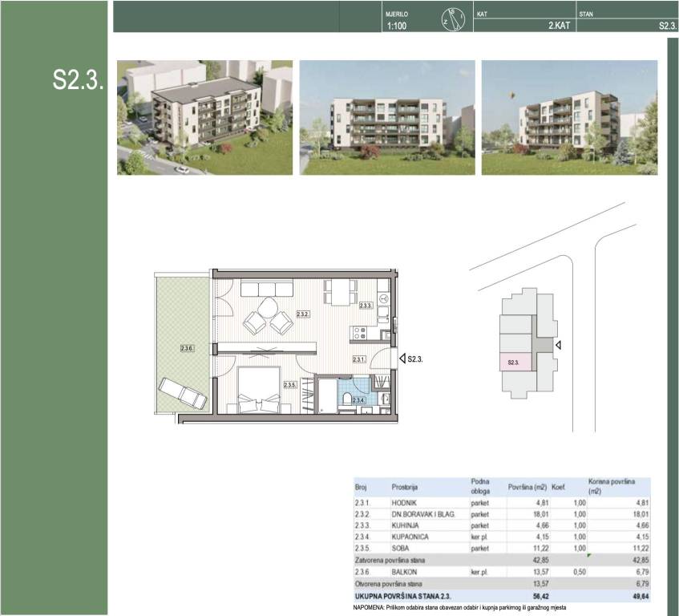
Task: Click the dining table with four chairs
Action: pyautogui.click(x=339, y=290)
